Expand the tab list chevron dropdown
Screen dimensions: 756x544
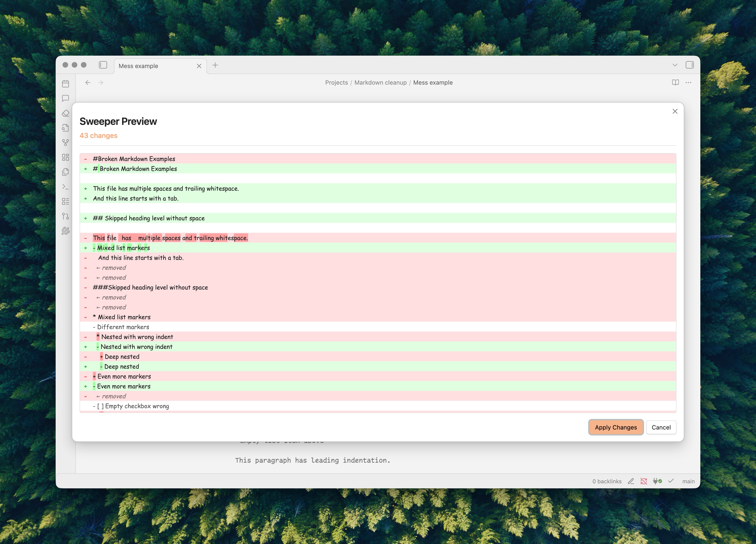pos(675,65)
